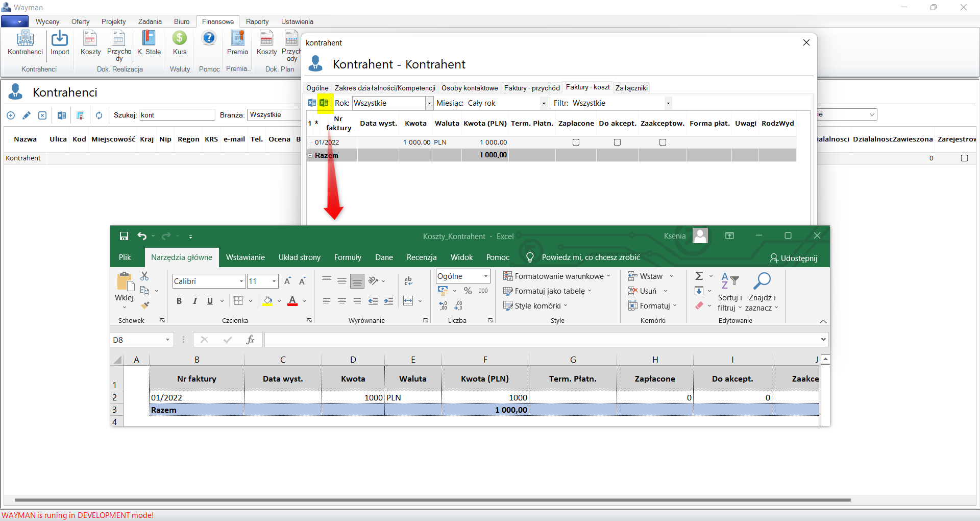
Task: Click the Sortuj i filtruj icon
Action: [730, 292]
